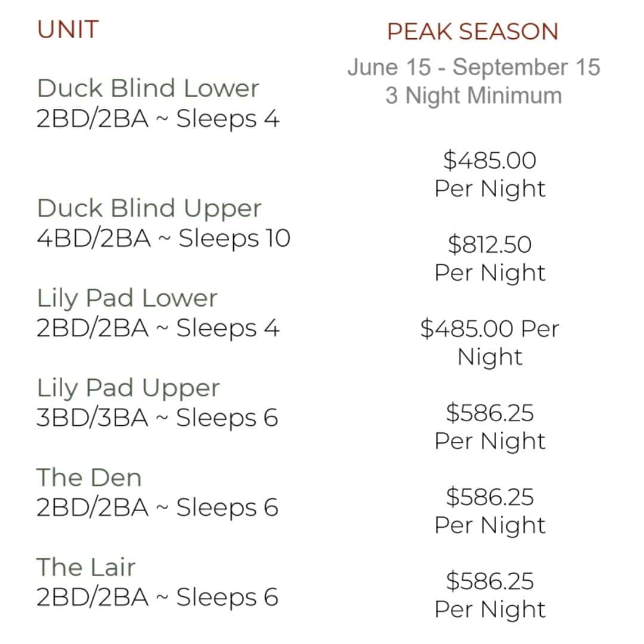Select the Duck Blind Upper unit name
Viewport: 644px width, 644px height.
pyautogui.click(x=149, y=209)
